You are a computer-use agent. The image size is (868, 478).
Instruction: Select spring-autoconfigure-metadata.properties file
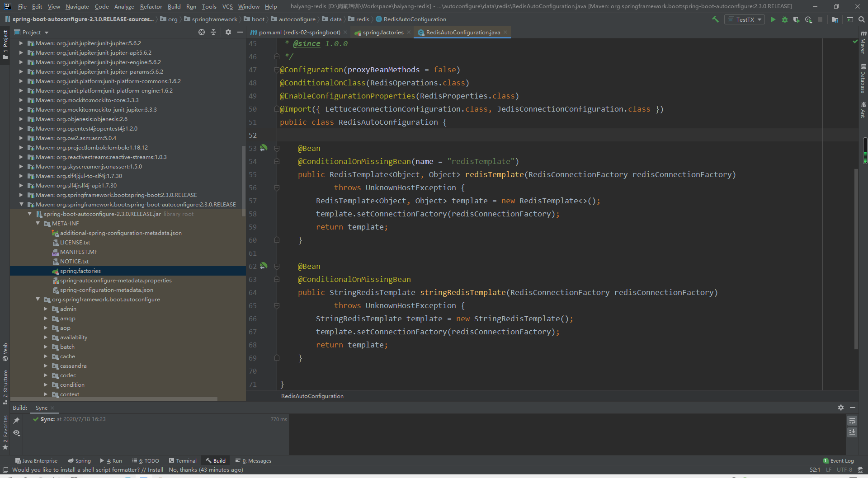pyautogui.click(x=116, y=280)
